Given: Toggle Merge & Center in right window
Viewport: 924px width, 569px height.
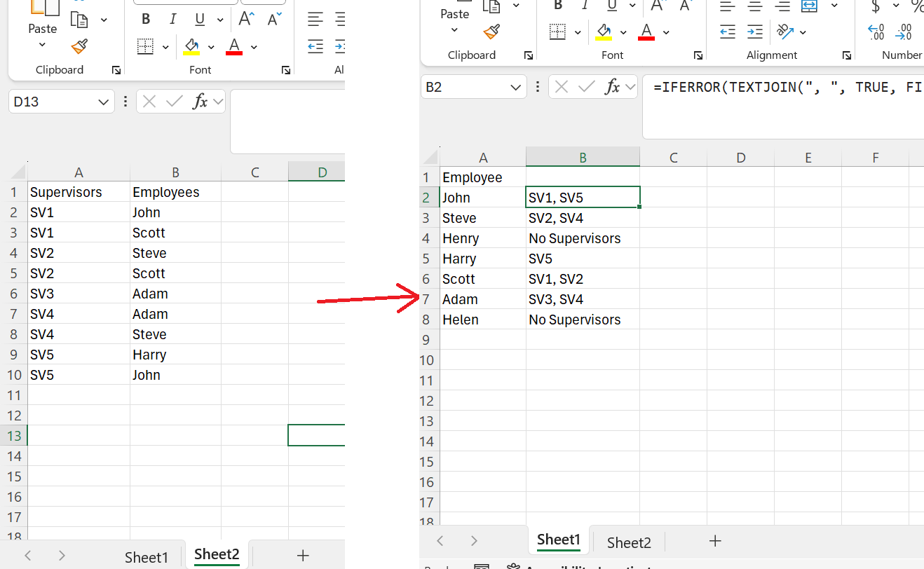Looking at the screenshot, I should 810,6.
